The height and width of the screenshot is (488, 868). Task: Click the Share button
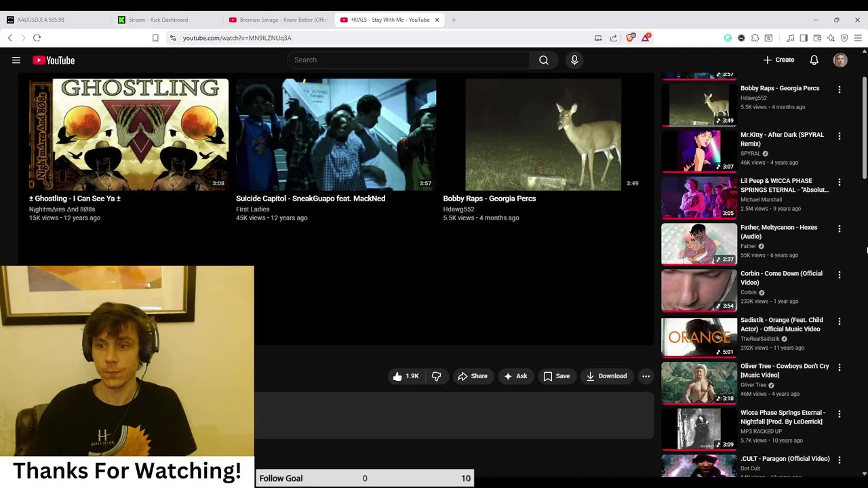click(473, 376)
